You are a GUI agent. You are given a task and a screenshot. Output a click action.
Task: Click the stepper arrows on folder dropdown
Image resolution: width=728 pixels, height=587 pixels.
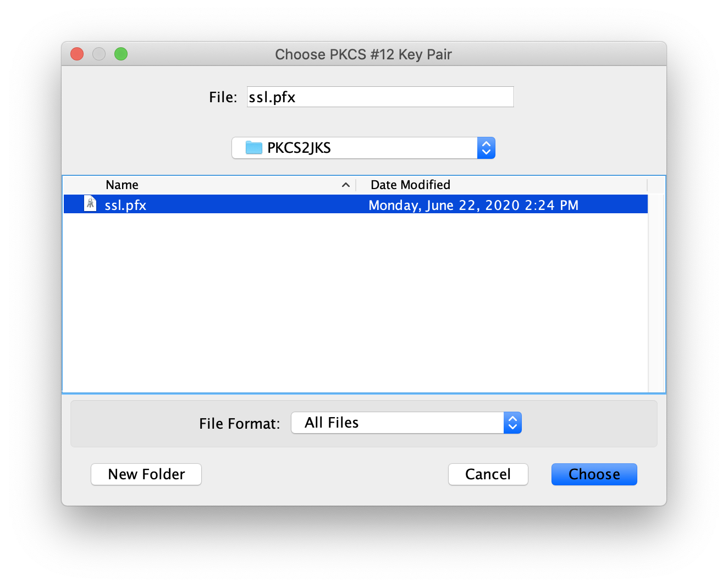click(486, 148)
